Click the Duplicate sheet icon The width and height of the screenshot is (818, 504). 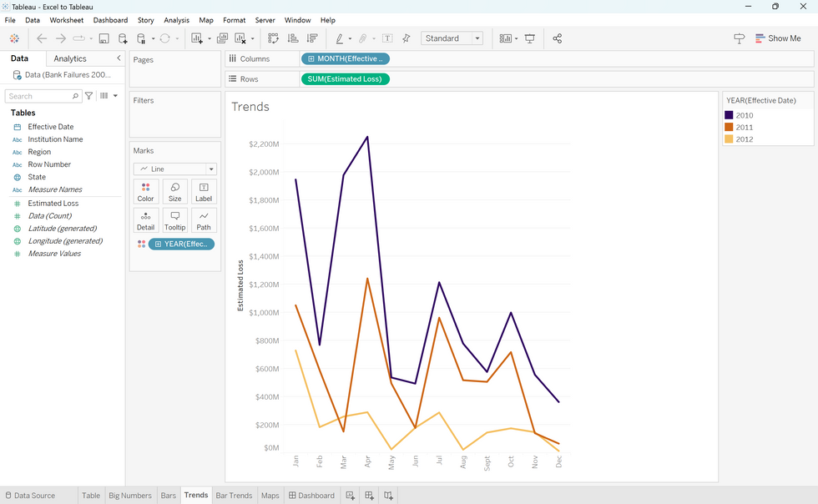coord(222,38)
